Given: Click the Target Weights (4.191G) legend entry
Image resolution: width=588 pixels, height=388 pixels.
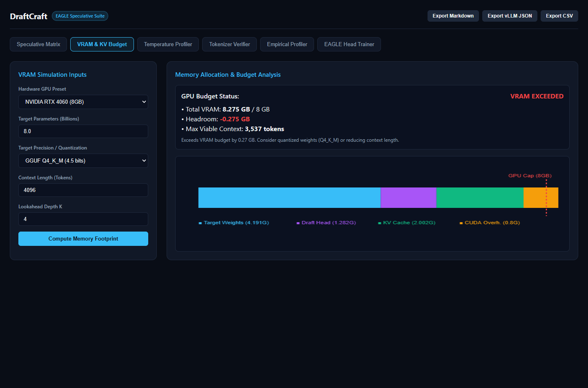Looking at the screenshot, I should [x=234, y=223].
